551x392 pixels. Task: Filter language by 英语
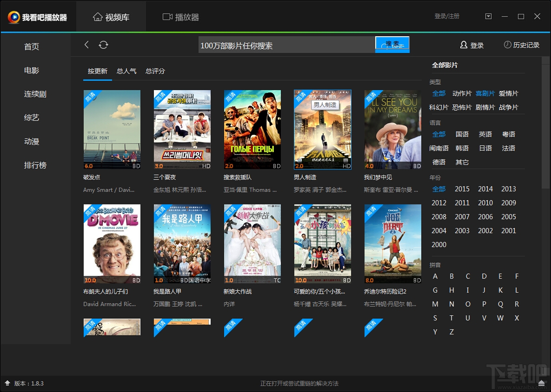tap(485, 134)
